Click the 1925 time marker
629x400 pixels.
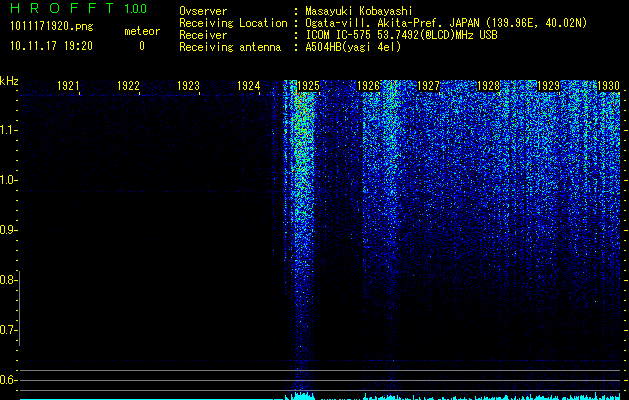pyautogui.click(x=308, y=86)
